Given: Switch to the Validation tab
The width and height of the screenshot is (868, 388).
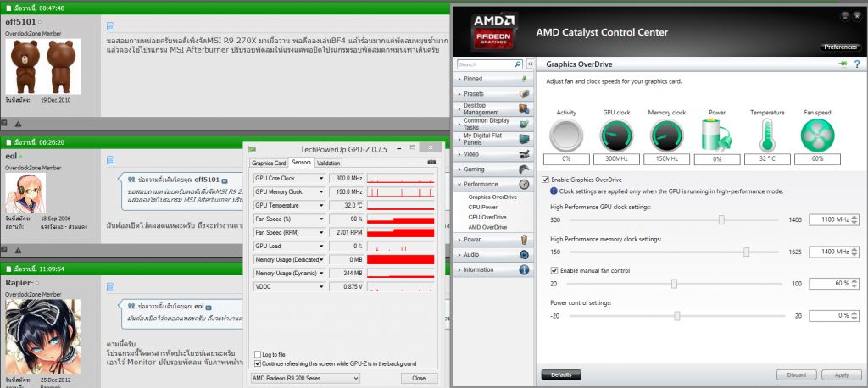Looking at the screenshot, I should point(328,164).
